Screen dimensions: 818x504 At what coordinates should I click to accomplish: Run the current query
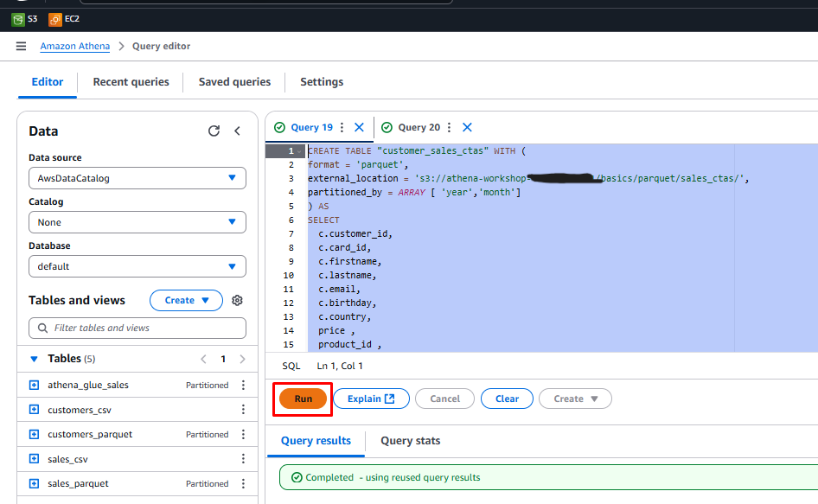click(x=303, y=399)
